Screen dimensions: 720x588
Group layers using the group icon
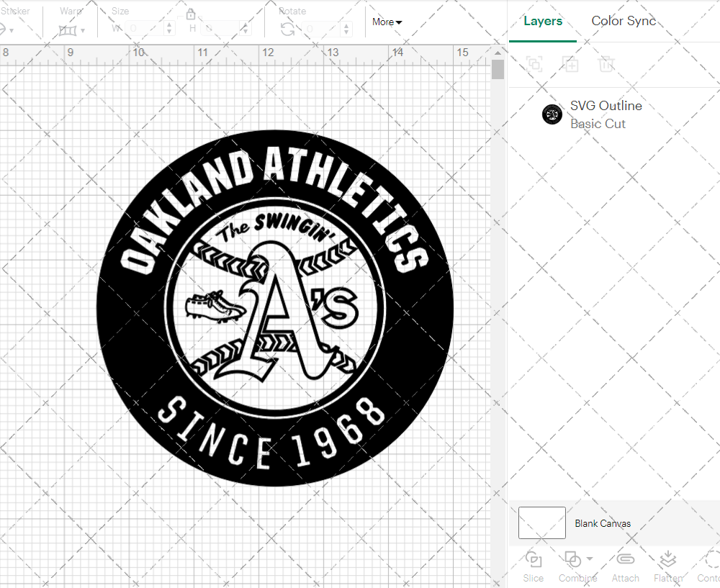click(x=535, y=64)
